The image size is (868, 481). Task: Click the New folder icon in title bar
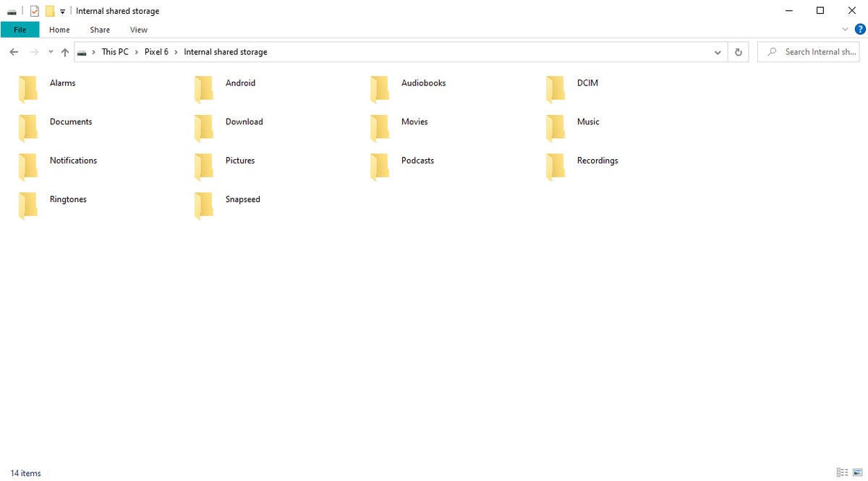(50, 11)
